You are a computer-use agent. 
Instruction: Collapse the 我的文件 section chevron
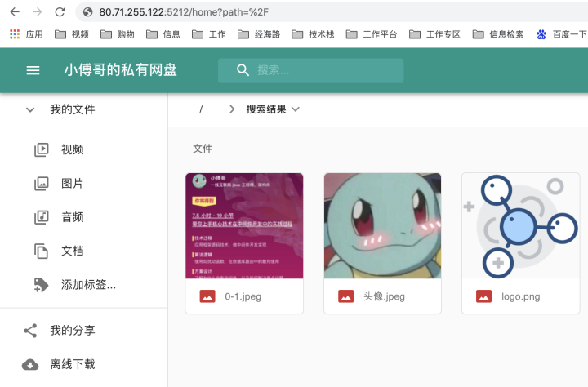(30, 110)
